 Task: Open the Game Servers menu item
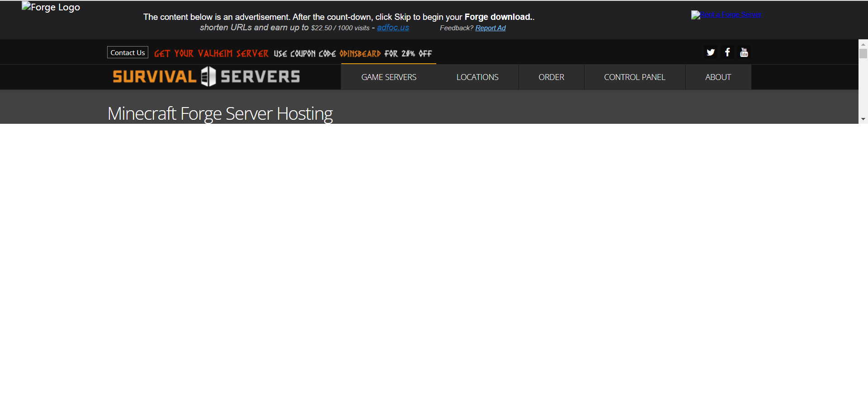[388, 77]
